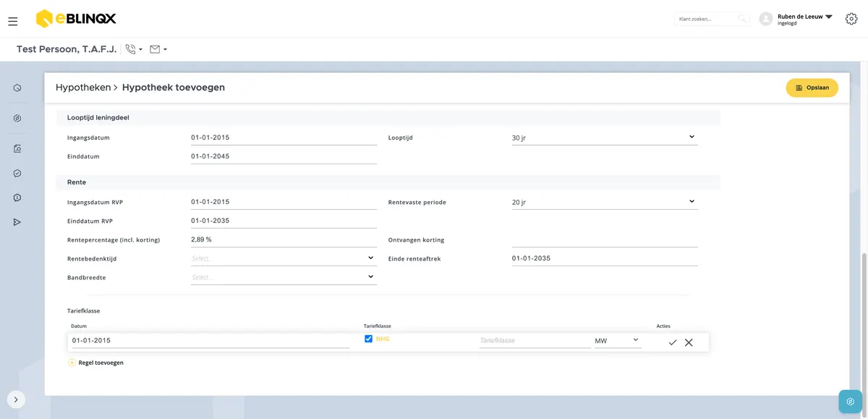The height and width of the screenshot is (419, 868).
Task: Open the Rentevaste periode dropdown
Action: tap(605, 202)
